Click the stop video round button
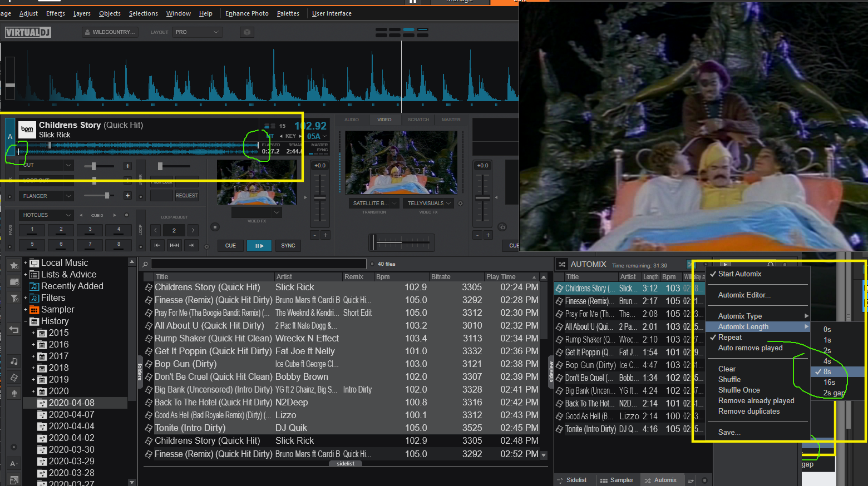Image resolution: width=868 pixels, height=486 pixels. 215,227
